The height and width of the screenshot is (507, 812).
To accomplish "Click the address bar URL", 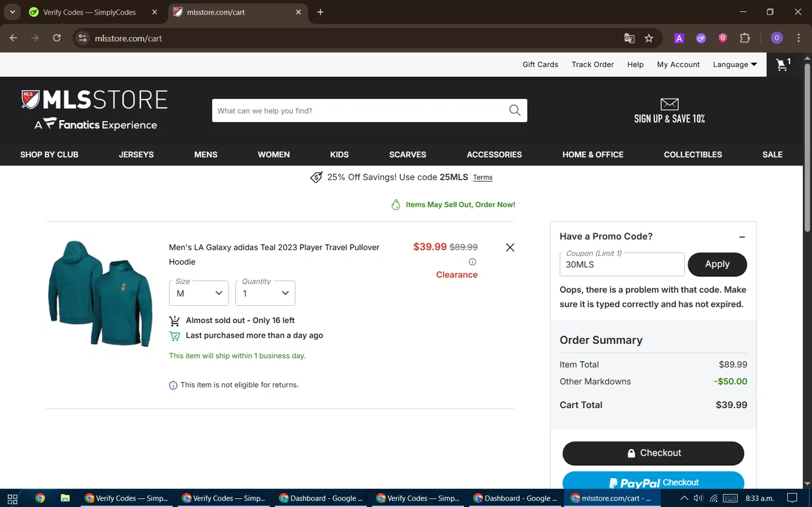I will [128, 38].
